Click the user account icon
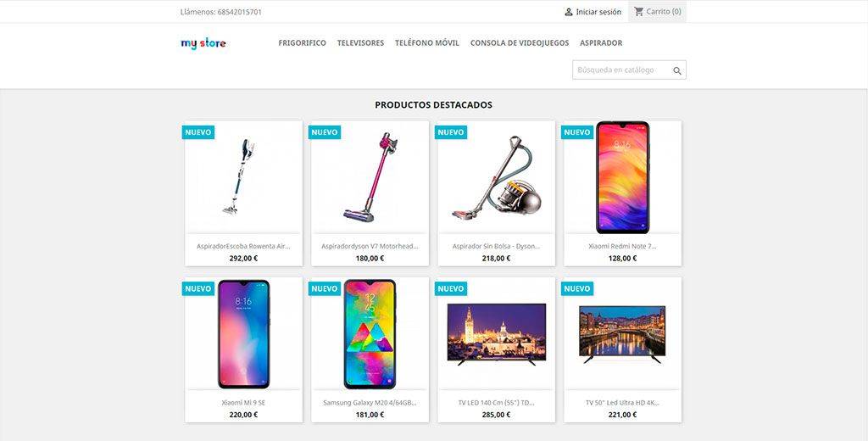 click(x=569, y=12)
